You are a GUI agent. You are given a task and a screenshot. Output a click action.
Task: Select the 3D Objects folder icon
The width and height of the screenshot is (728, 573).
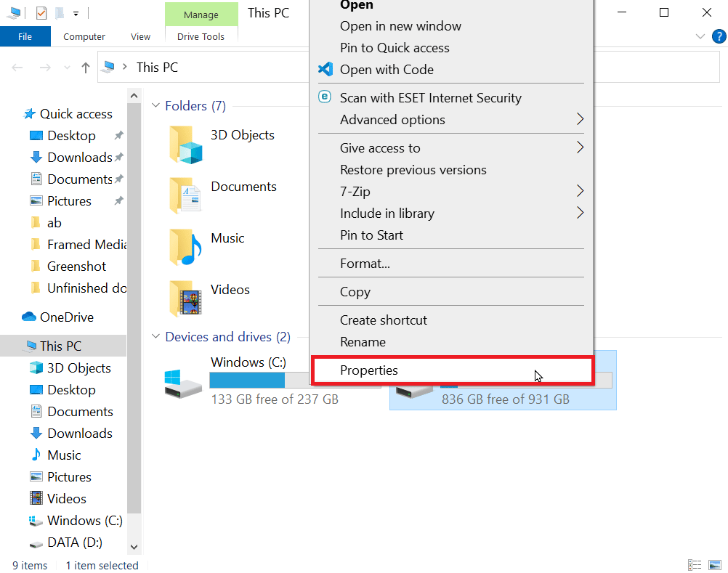[185, 145]
